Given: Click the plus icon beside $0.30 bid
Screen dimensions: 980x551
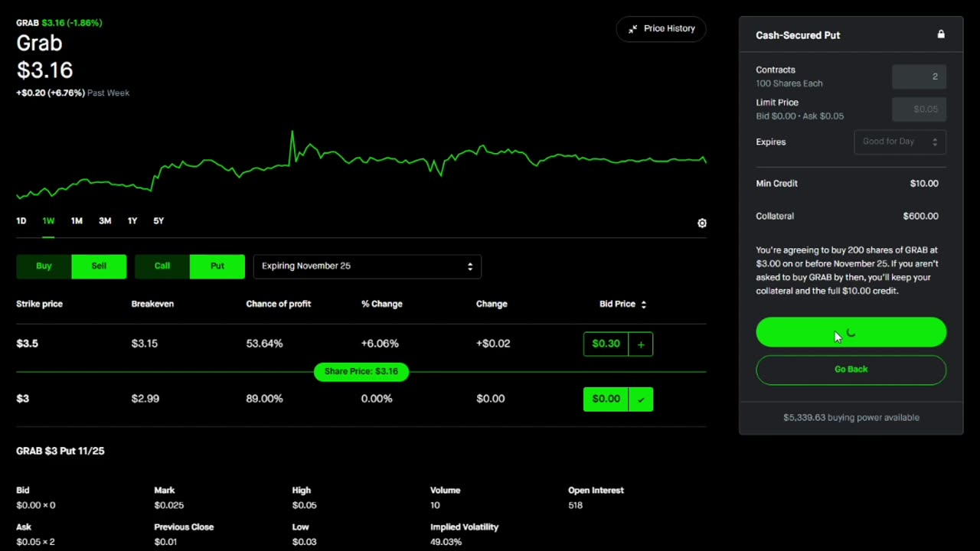Looking at the screenshot, I should [641, 344].
